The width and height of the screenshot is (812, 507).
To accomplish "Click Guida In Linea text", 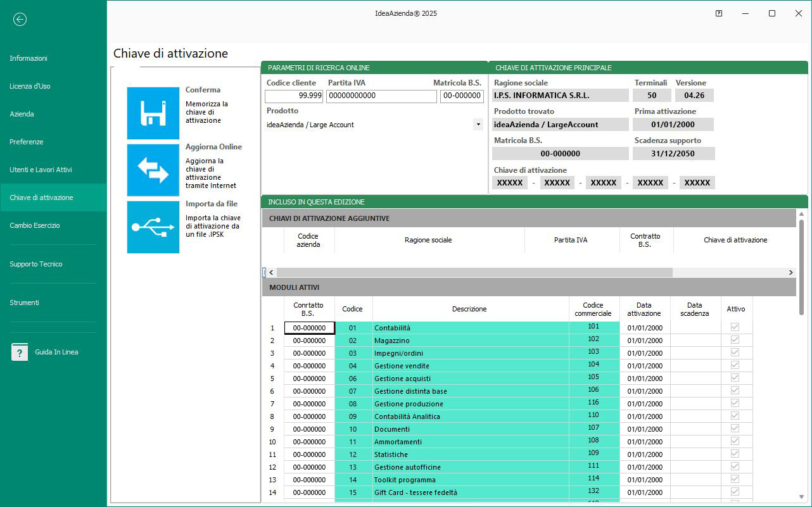I will 56,352.
